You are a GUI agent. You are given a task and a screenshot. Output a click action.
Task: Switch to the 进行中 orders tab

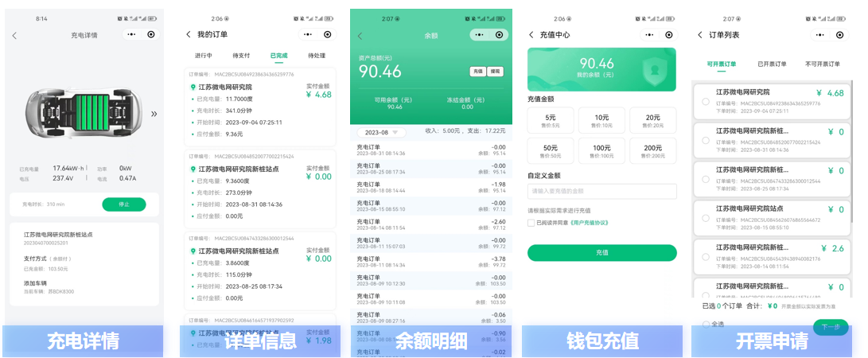click(203, 56)
